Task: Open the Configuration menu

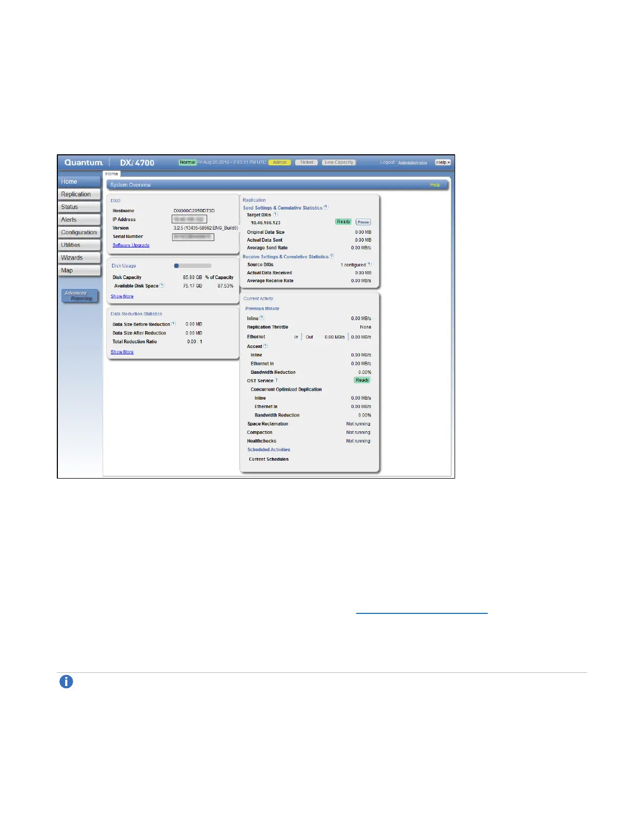Action: click(79, 232)
